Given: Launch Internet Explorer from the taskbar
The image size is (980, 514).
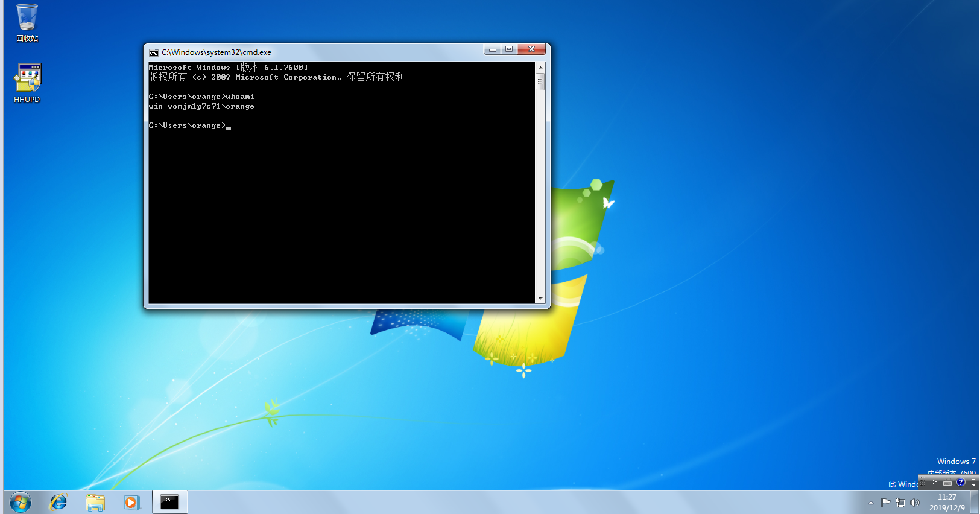Looking at the screenshot, I should click(58, 502).
